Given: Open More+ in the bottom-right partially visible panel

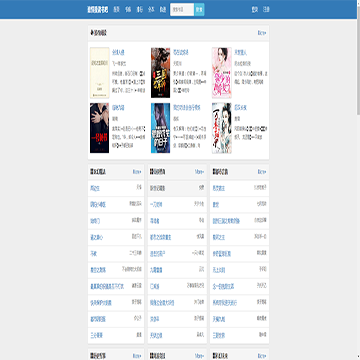Looking at the screenshot, I should [262, 356].
